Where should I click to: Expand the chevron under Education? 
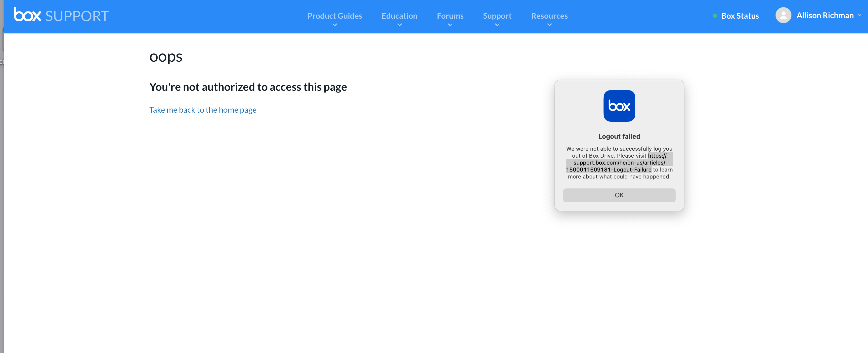[x=399, y=25]
